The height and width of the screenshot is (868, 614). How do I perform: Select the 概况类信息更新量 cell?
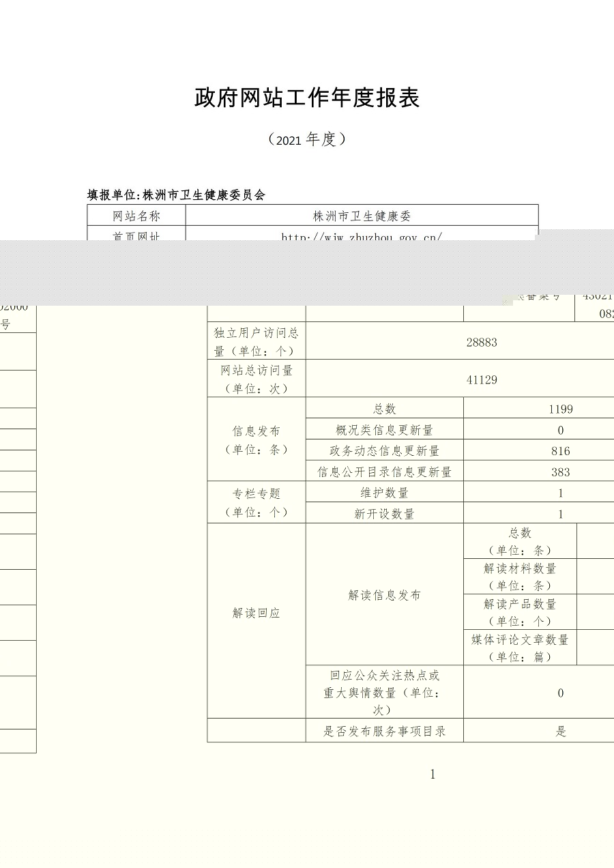(x=385, y=430)
